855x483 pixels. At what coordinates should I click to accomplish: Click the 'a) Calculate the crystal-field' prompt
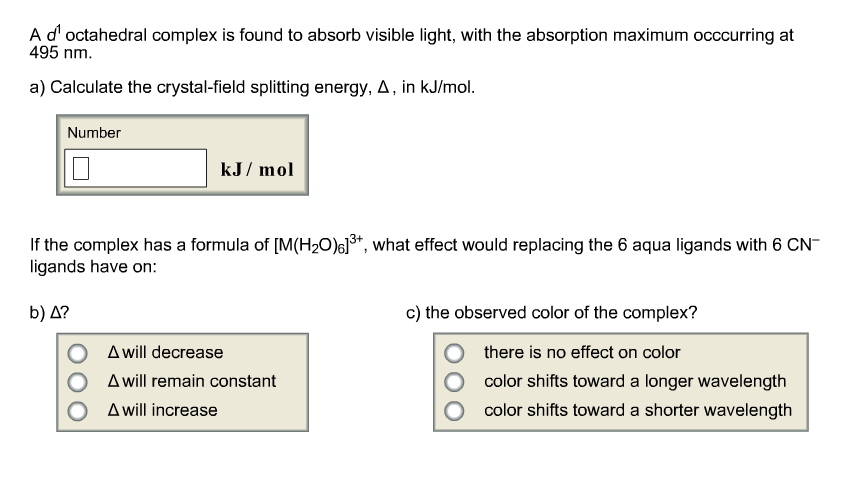point(252,87)
